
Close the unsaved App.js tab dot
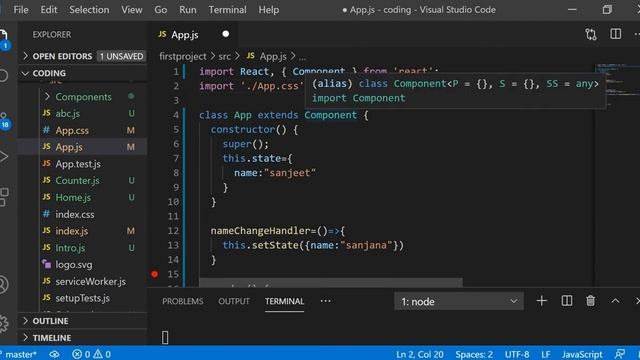tap(226, 34)
